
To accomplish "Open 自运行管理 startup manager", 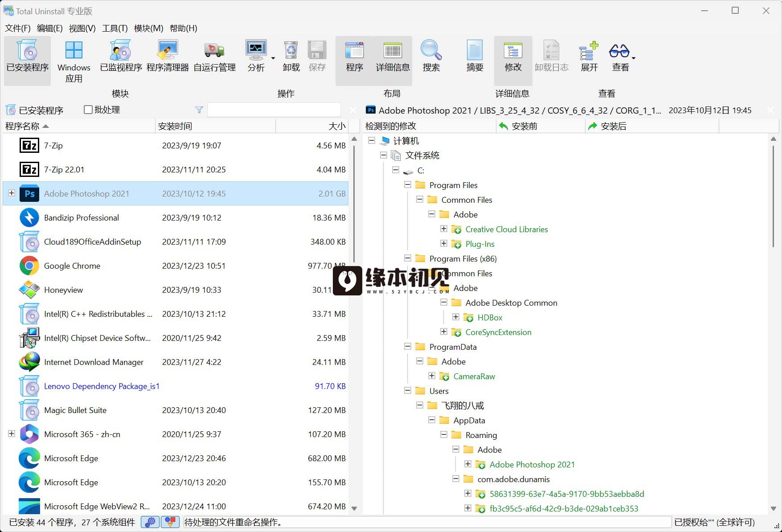I will pyautogui.click(x=214, y=56).
